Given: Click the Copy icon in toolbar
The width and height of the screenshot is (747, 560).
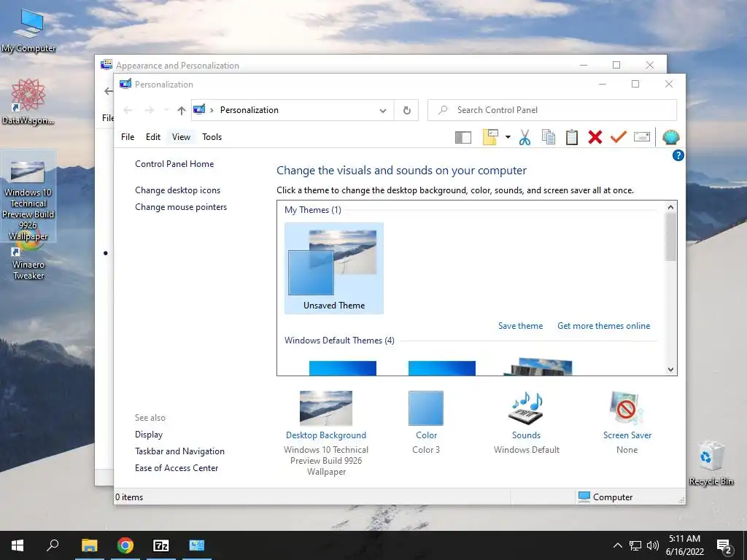Looking at the screenshot, I should point(549,137).
